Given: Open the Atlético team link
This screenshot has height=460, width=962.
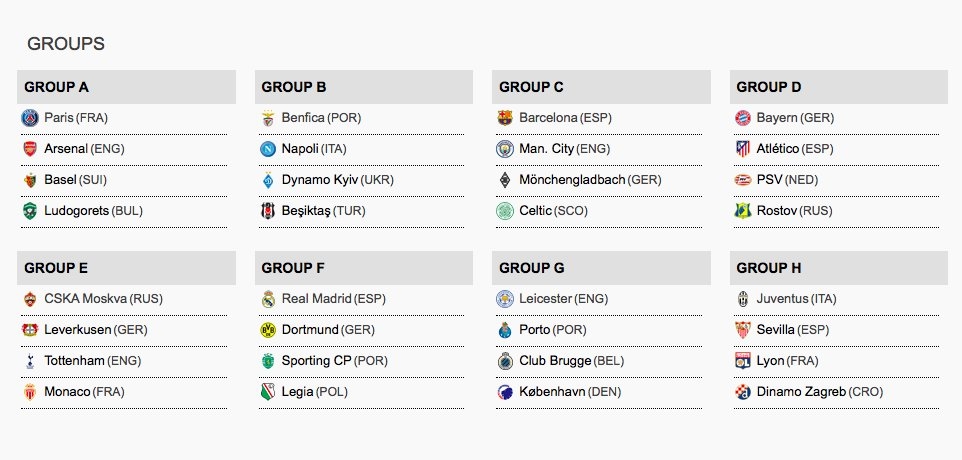Looking at the screenshot, I should [777, 149].
